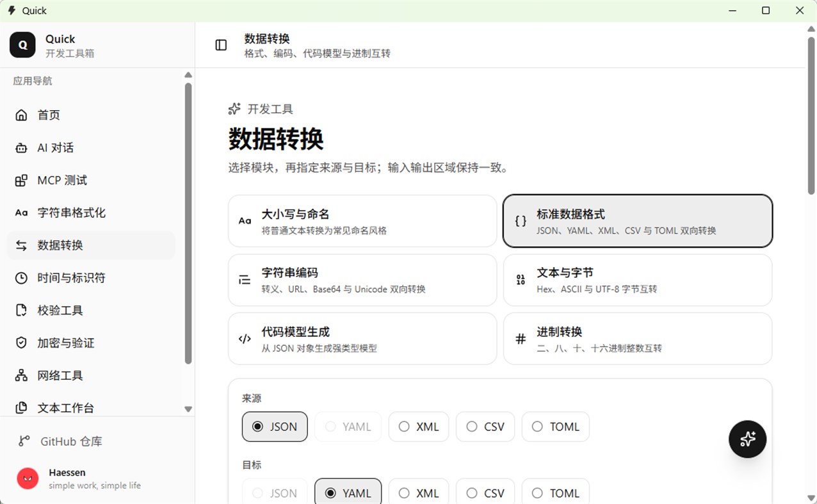Click the code tag icon in 代码模型生成 card
The image size is (817, 504).
point(245,339)
